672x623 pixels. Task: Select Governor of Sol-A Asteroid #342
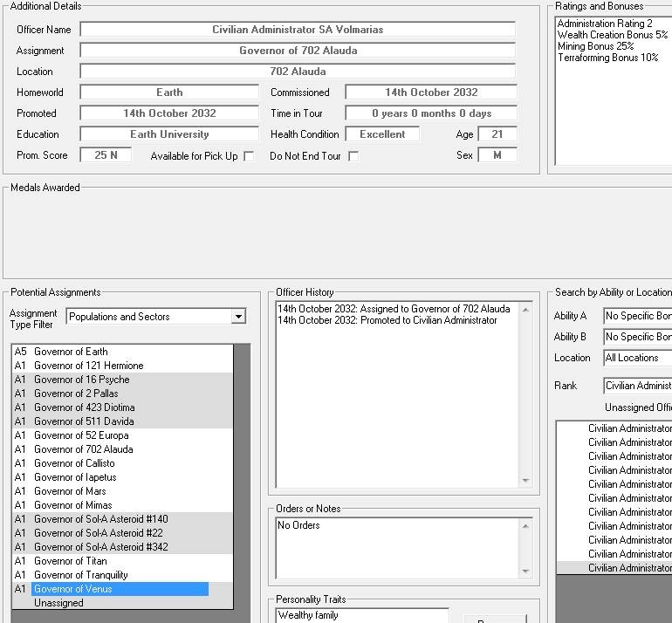122,547
